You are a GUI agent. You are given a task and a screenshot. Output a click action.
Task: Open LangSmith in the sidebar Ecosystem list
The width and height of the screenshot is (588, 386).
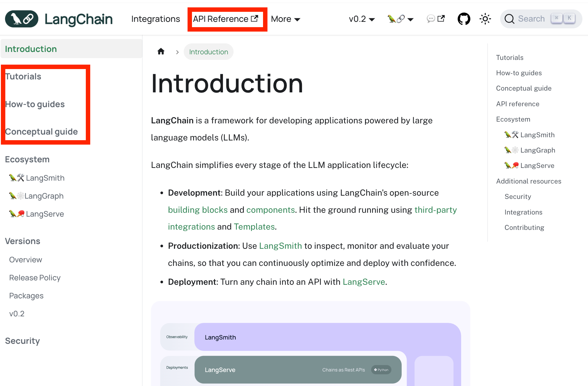click(45, 178)
